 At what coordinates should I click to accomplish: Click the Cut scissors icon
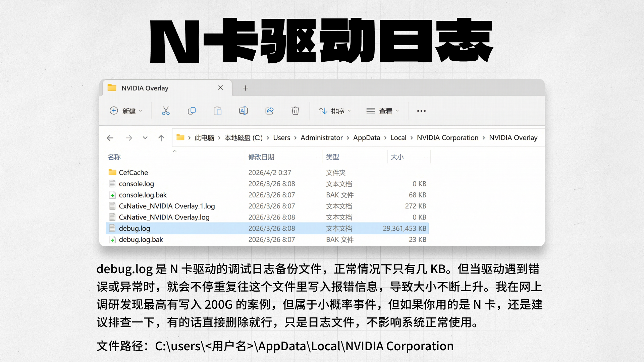pos(166,111)
